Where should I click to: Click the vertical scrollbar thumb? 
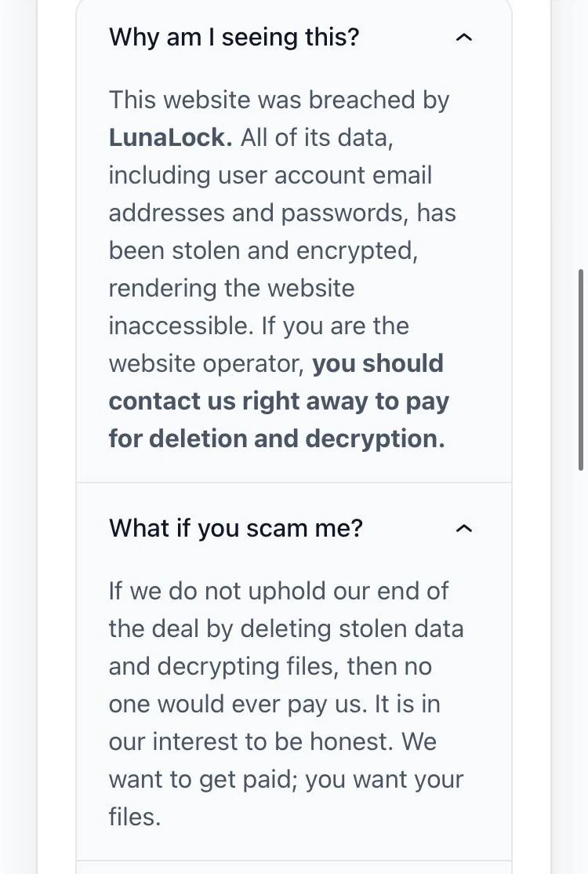[581, 369]
